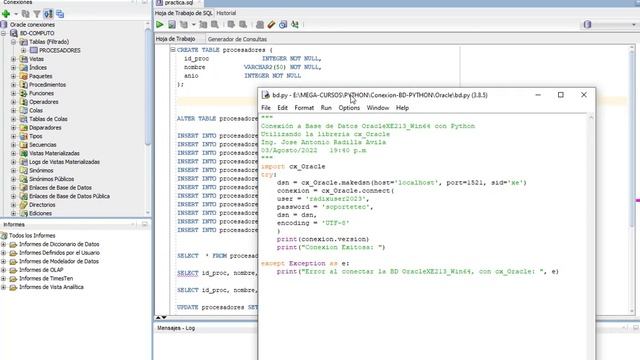The width and height of the screenshot is (640, 360).
Task: Collapse the CREATE TABLE code fold marker
Action: pyautogui.click(x=173, y=50)
